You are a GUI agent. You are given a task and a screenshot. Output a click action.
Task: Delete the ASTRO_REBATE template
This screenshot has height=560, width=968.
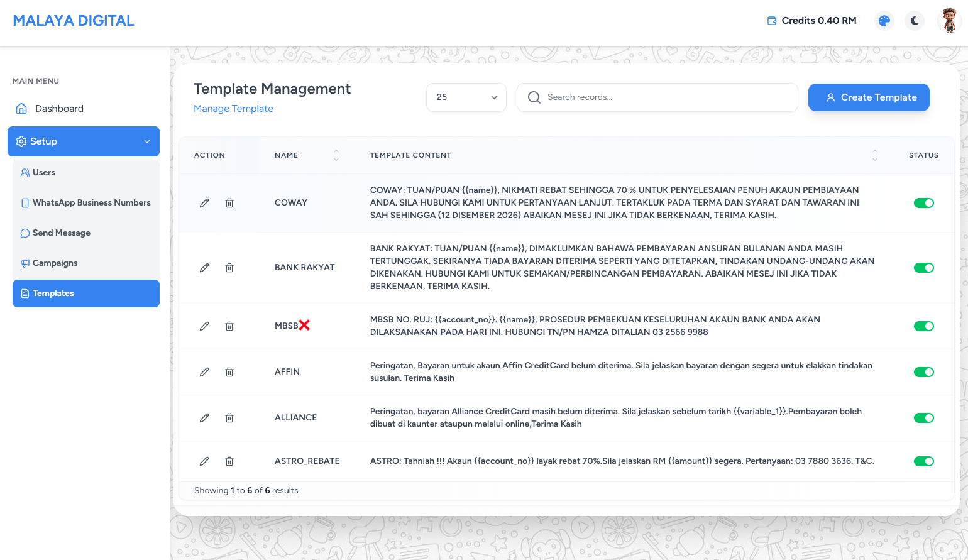coord(229,461)
